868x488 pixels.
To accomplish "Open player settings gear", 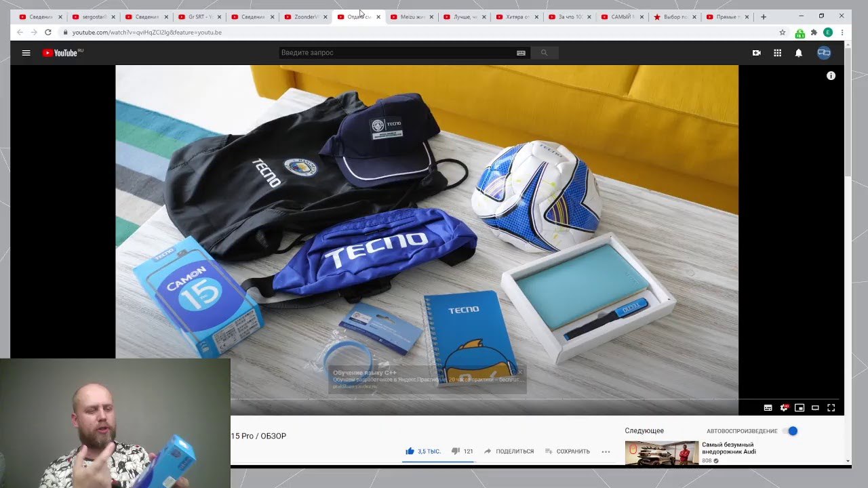I will click(x=784, y=408).
